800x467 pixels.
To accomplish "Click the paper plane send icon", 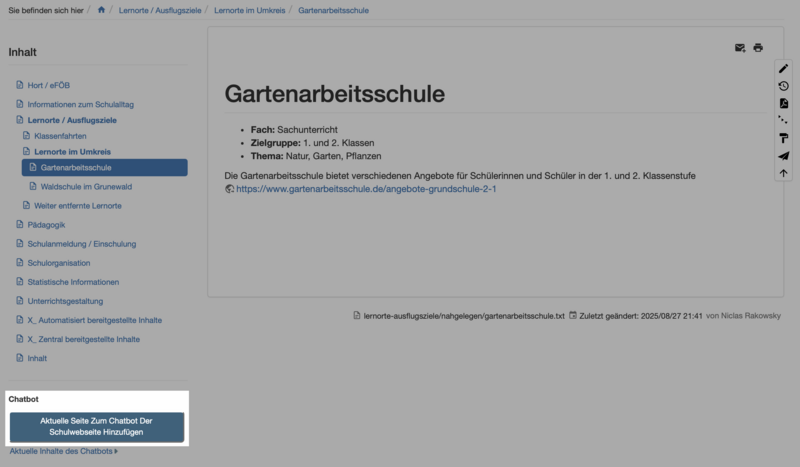I will [784, 156].
